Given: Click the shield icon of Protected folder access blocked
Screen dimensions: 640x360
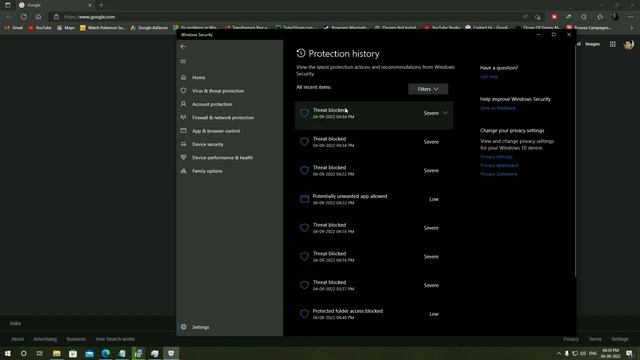Looking at the screenshot, I should [x=304, y=314].
